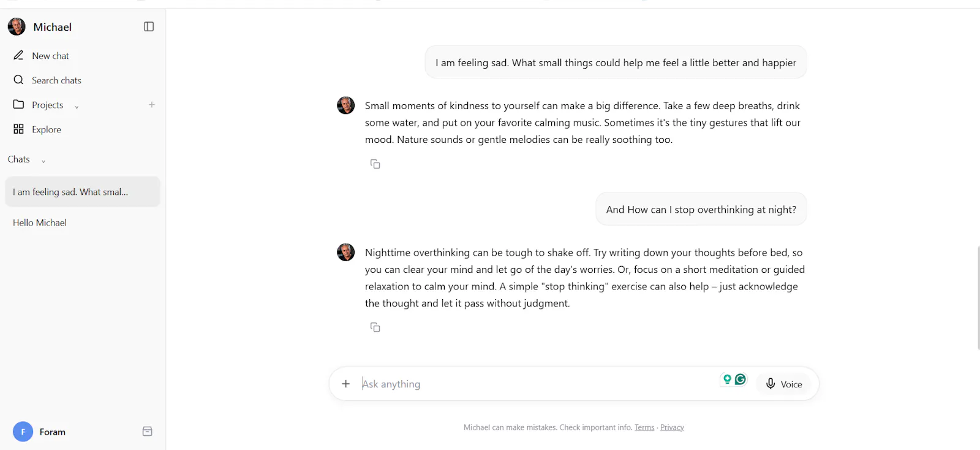This screenshot has width=980, height=450.
Task: Add a new project with plus icon
Action: coord(152,105)
